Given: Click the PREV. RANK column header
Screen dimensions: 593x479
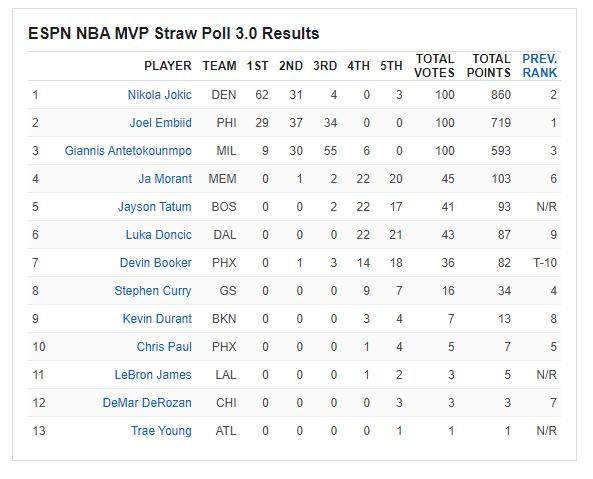Looking at the screenshot, I should click(540, 66).
